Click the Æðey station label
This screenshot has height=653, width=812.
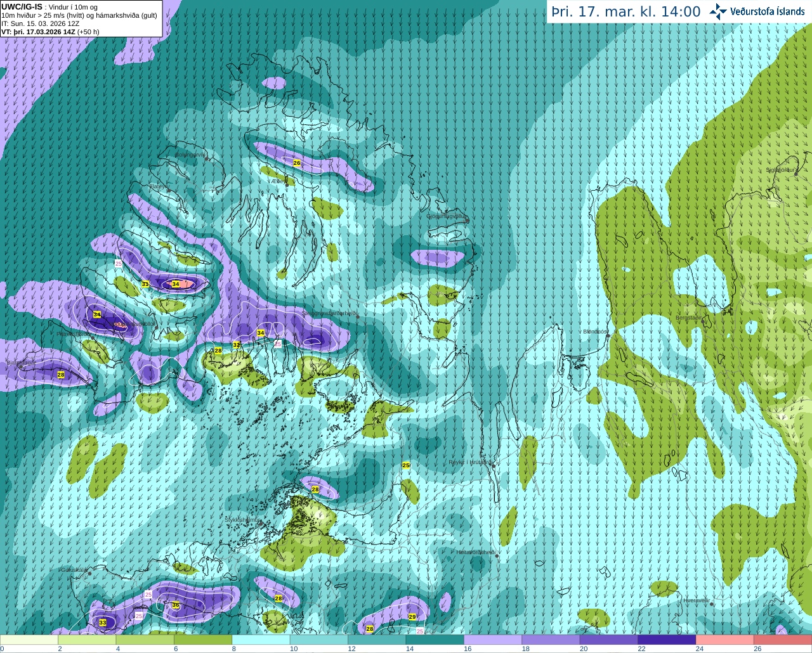(278, 181)
